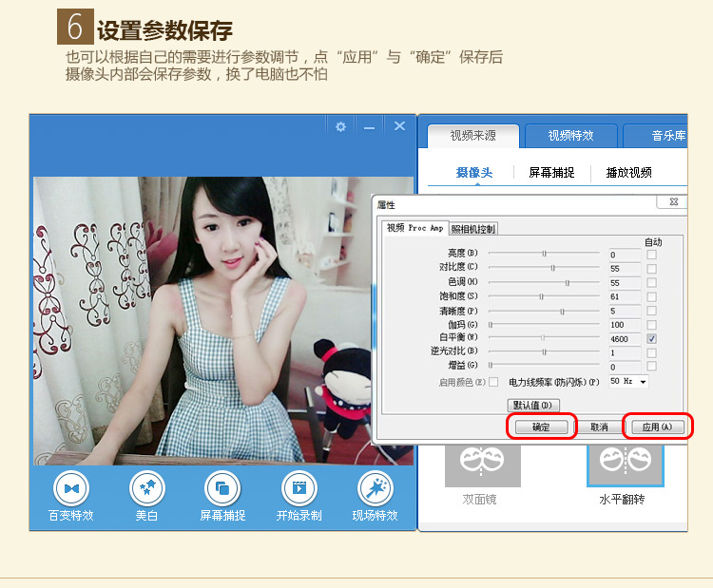Select the 水平翻转 flip effect thumbnail
This screenshot has width=713, height=588.
click(x=626, y=465)
